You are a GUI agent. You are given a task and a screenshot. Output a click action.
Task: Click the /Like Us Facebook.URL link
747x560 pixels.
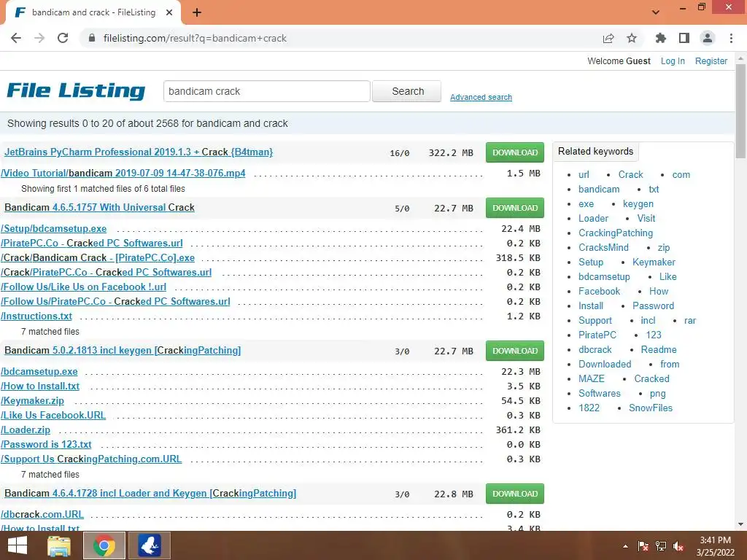[53, 415]
